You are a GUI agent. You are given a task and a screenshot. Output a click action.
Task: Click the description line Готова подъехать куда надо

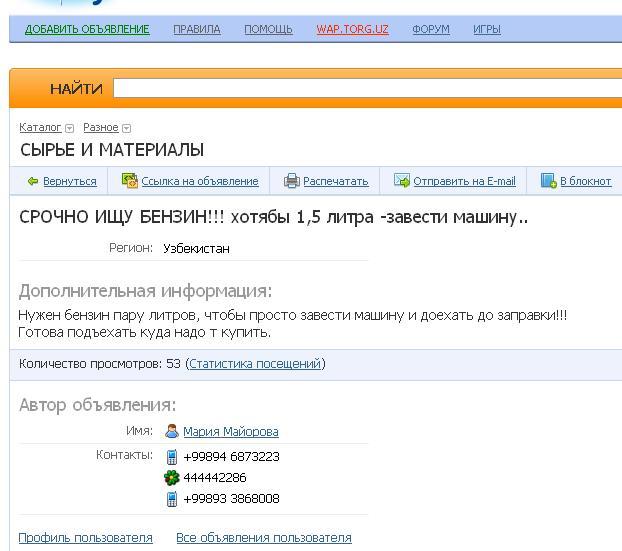144,332
